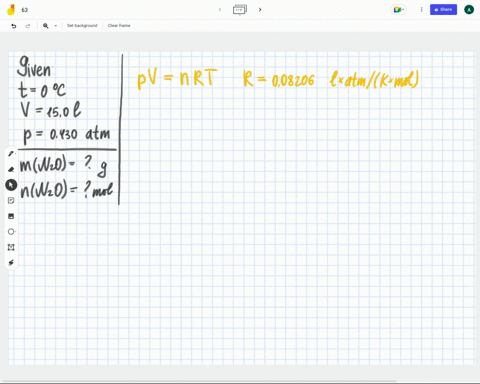Go to the previous frame

220,10
